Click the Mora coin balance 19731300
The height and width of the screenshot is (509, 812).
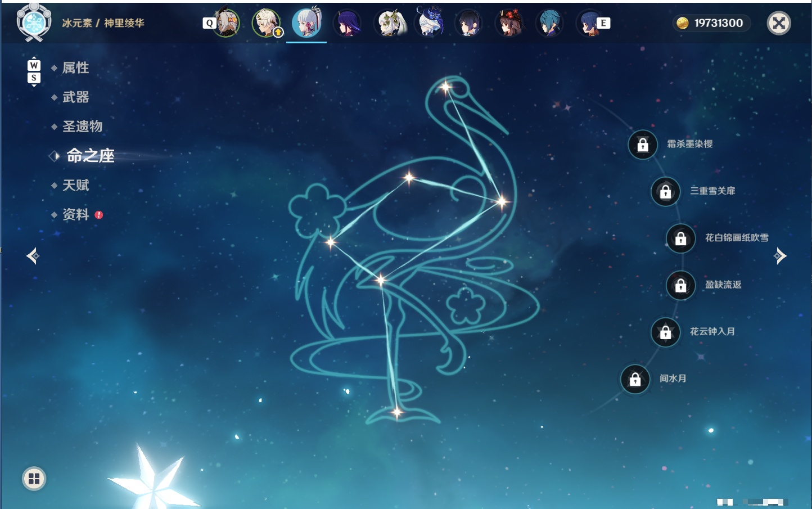(x=711, y=23)
